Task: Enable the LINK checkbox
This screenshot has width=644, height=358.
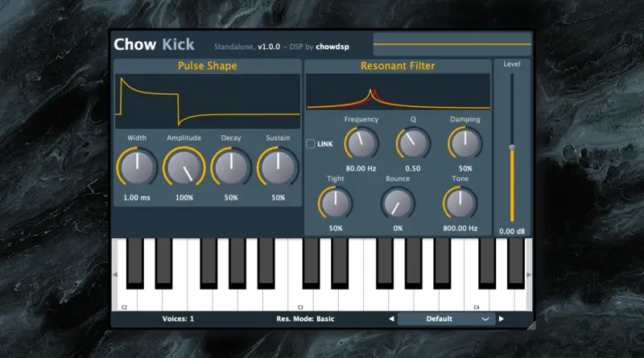Action: coord(312,144)
